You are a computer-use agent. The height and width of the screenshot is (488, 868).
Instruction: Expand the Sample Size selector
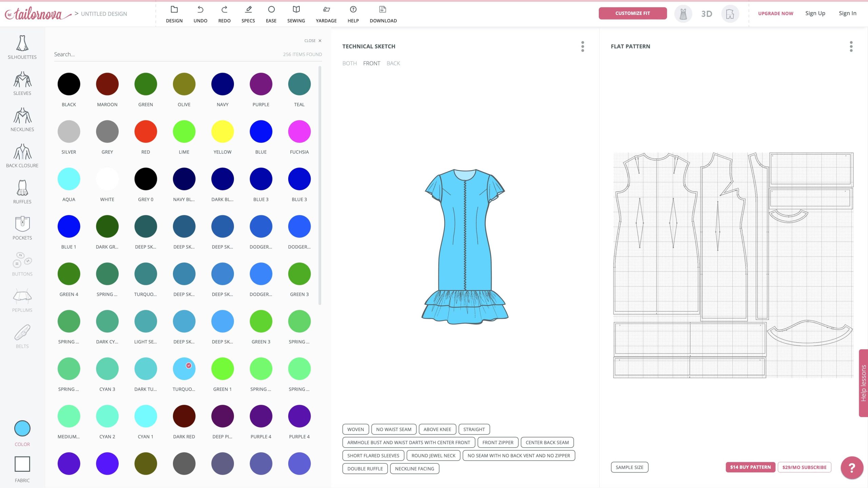(x=629, y=467)
